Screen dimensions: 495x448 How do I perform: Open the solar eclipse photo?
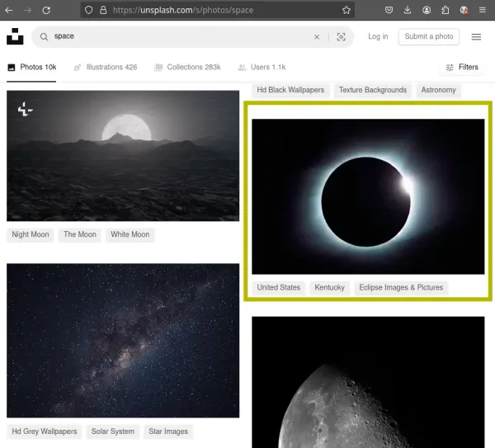click(x=368, y=196)
